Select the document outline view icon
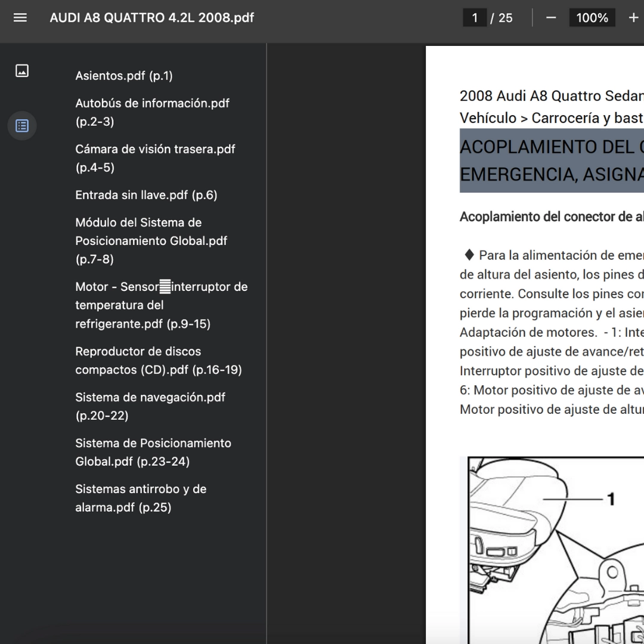Image resolution: width=644 pixels, height=644 pixels. point(22,126)
